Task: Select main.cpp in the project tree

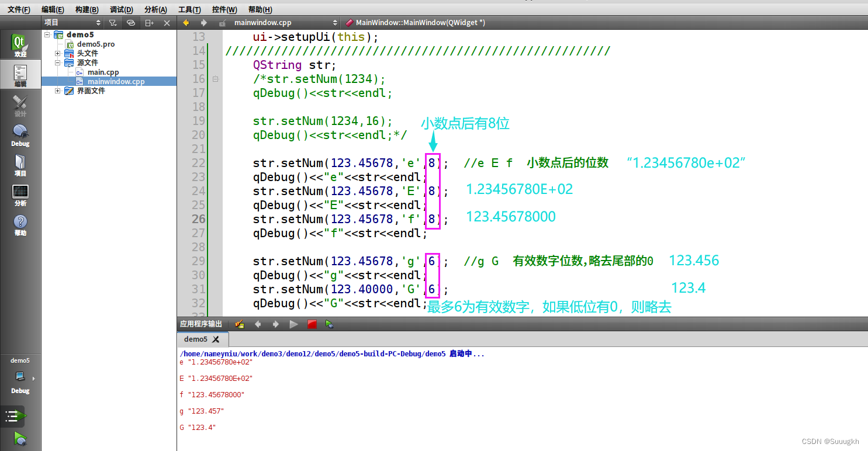Action: click(x=103, y=72)
